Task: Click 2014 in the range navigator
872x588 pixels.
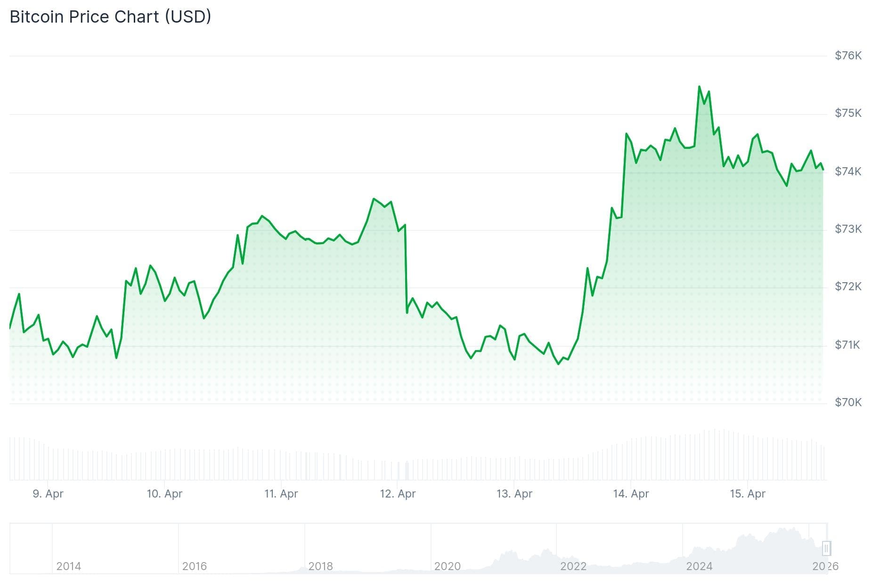Action: click(x=68, y=566)
